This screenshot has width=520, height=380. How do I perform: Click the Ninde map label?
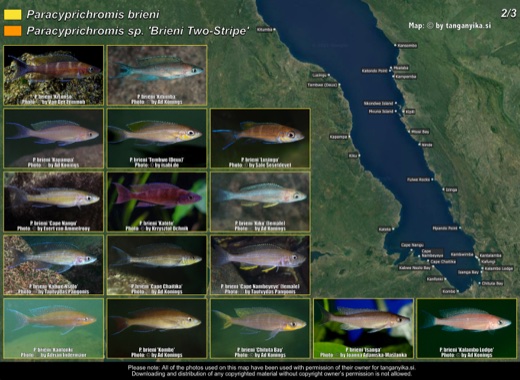point(427,145)
